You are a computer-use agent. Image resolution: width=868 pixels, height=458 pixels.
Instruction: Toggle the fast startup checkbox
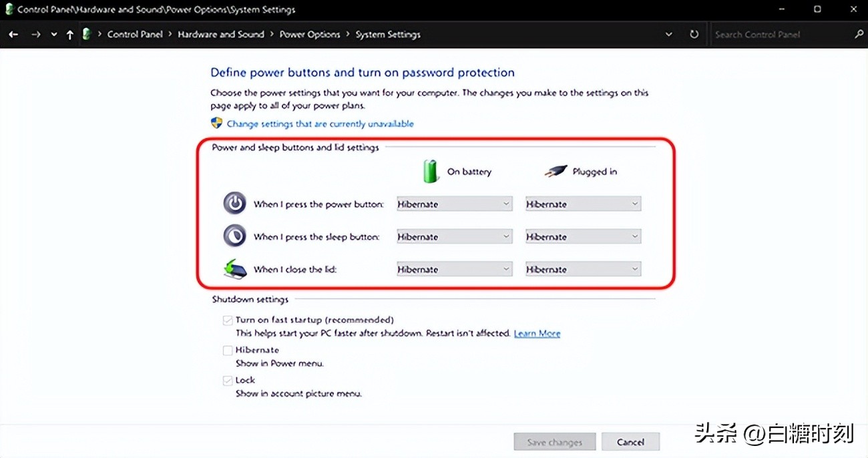pos(228,320)
